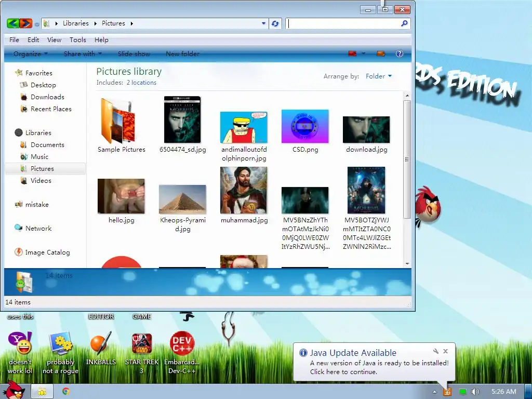Start the Slide show
This screenshot has height=399, width=532.
click(x=134, y=54)
